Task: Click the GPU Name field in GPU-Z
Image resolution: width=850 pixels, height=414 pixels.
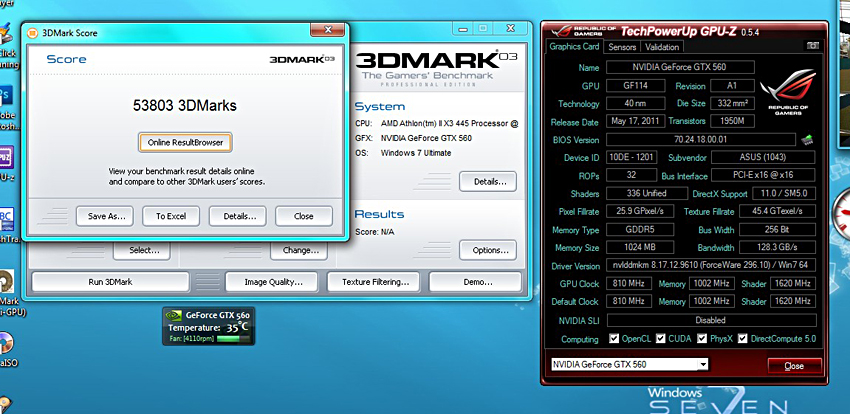Action: click(x=680, y=67)
